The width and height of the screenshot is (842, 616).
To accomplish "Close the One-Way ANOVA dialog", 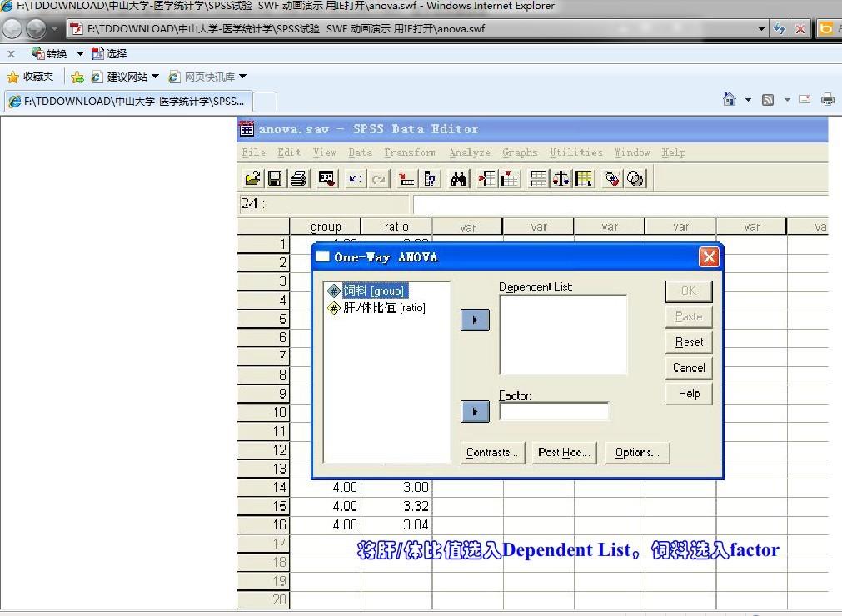I will point(709,257).
